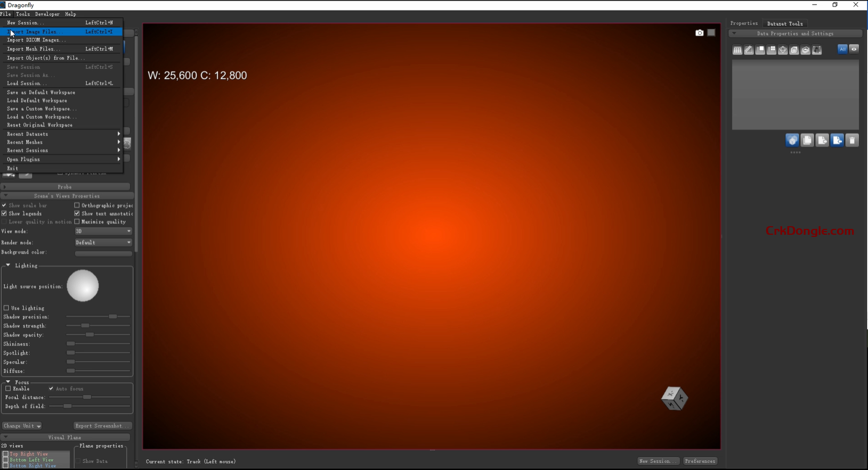868x470 pixels.
Task: Enable Orthographic projection checkbox
Action: coord(77,205)
